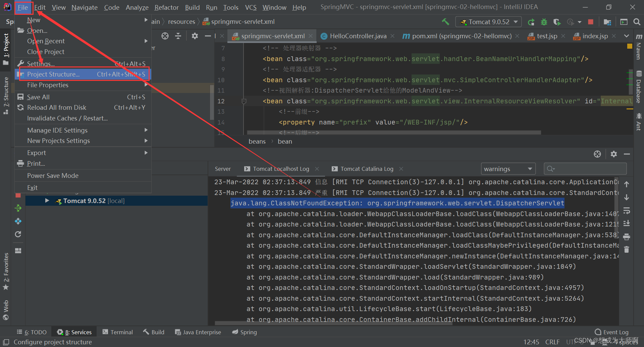The width and height of the screenshot is (644, 347).
Task: Show hidden editor tabs dropdown
Action: point(627,36)
